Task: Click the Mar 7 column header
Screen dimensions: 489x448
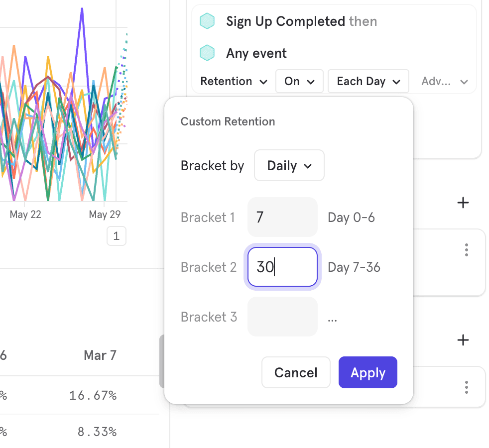Action: [x=100, y=355]
